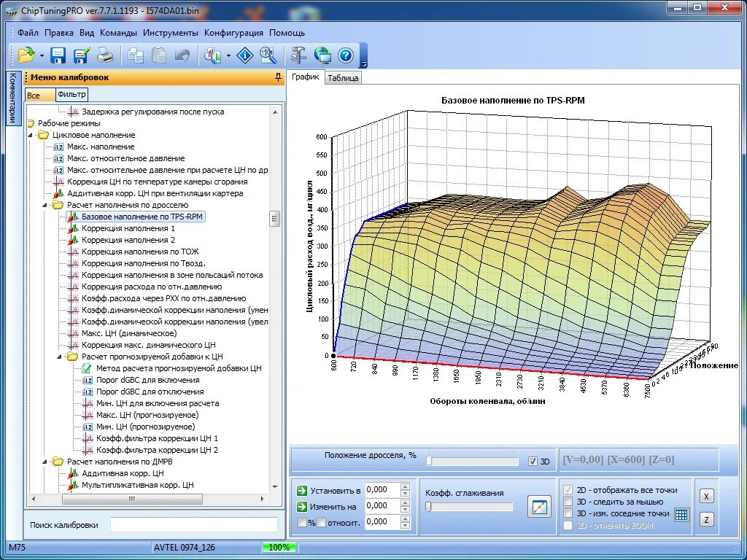The width and height of the screenshot is (747, 560).
Task: Pin the Меню калибровок panel
Action: (278, 77)
